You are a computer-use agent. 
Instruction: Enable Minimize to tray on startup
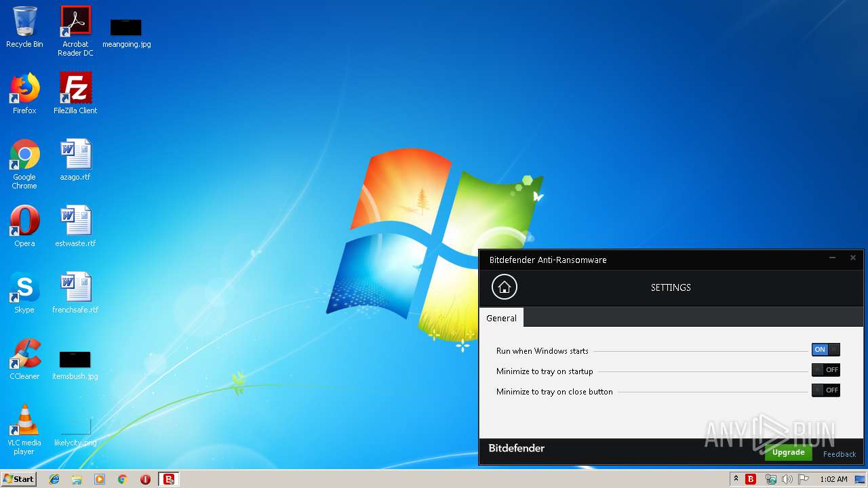click(x=825, y=370)
